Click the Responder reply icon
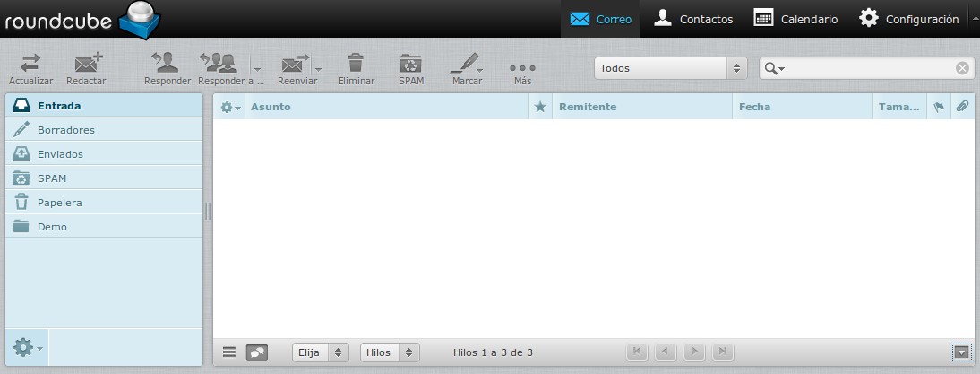Screen dimensions: 980x374 point(167,64)
